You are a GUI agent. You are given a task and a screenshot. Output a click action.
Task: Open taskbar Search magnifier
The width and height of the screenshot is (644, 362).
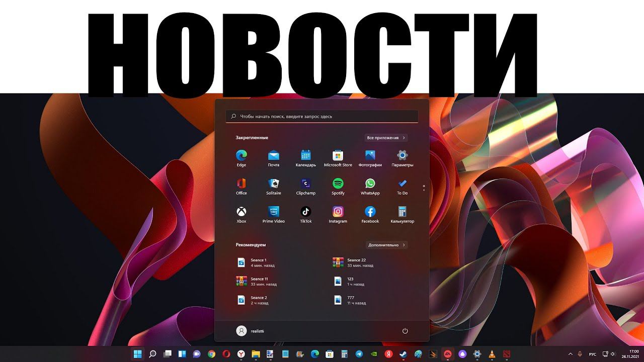click(x=152, y=354)
